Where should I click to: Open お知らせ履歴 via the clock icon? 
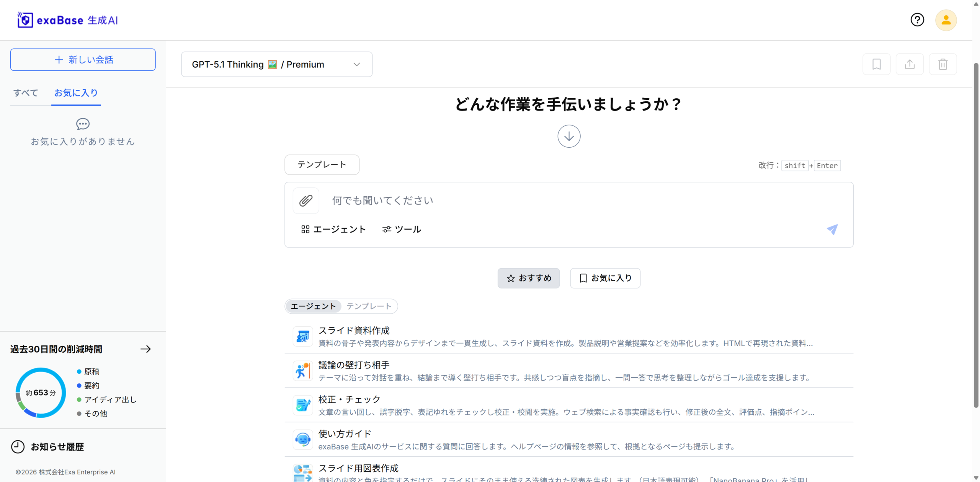(18, 447)
